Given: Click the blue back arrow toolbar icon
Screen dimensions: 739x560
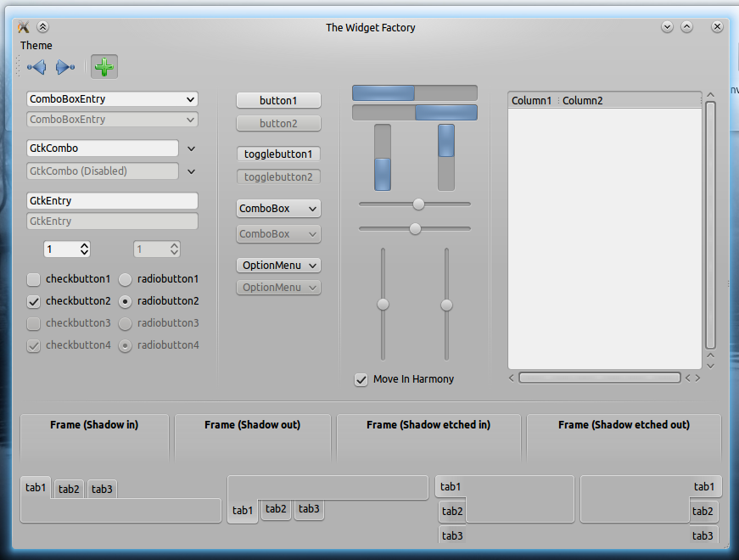Looking at the screenshot, I should (36, 67).
